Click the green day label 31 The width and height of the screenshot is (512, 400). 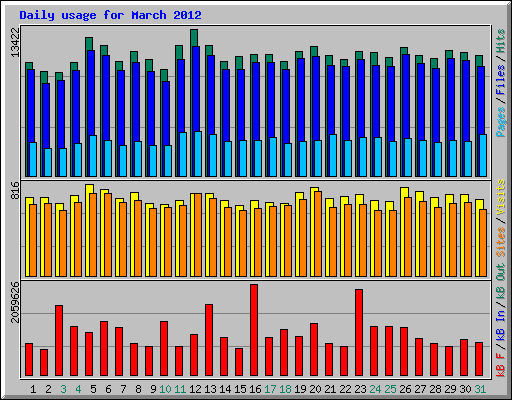point(480,389)
